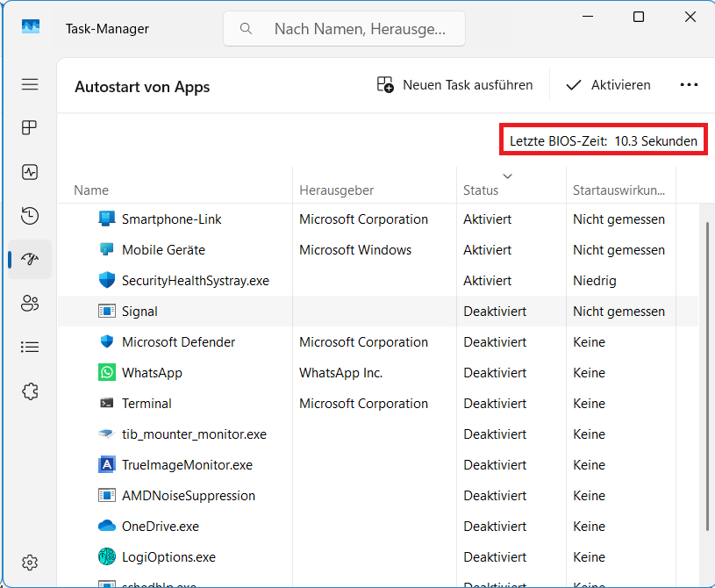Click the OneDrive cloud icon
This screenshot has height=588, width=715.
pos(107,526)
